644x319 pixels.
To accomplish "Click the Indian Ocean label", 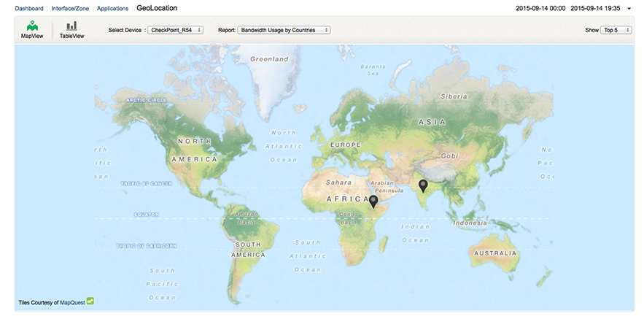I will point(415,233).
